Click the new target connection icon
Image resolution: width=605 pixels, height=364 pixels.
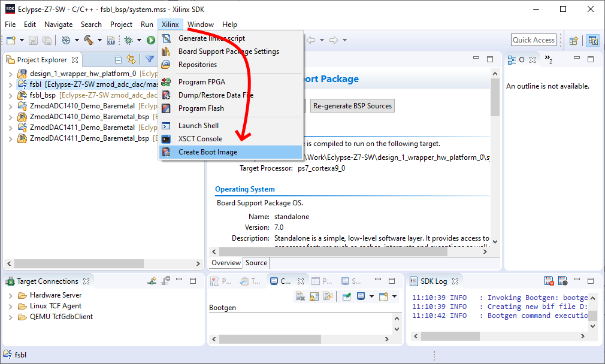[x=152, y=281]
